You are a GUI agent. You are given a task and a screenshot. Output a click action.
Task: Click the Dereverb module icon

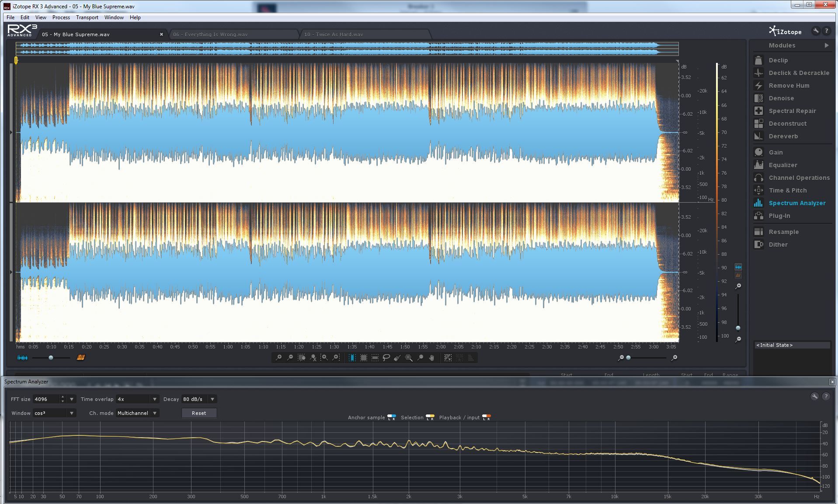(758, 136)
